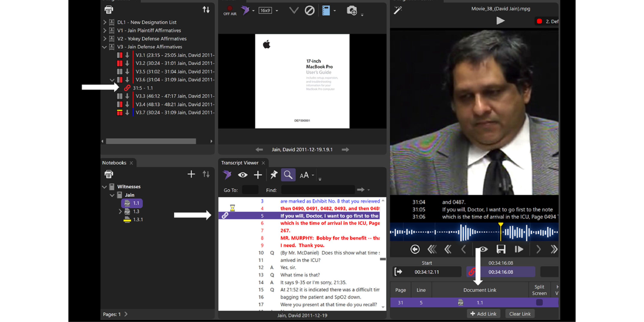The width and height of the screenshot is (644, 322).
Task: Open the 16x9 aspect ratio dropdown
Action: [x=277, y=11]
